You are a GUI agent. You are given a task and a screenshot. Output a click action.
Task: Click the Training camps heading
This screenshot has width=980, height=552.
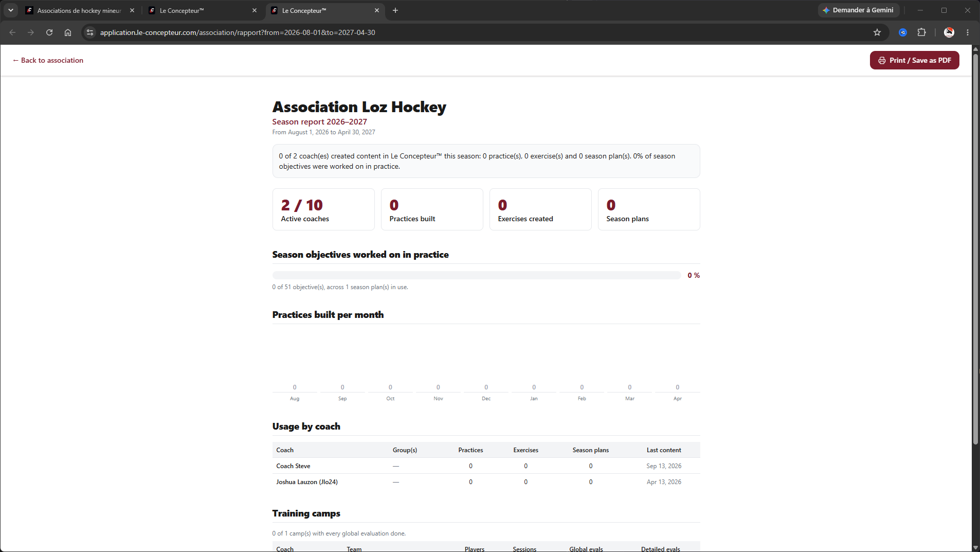(x=306, y=513)
